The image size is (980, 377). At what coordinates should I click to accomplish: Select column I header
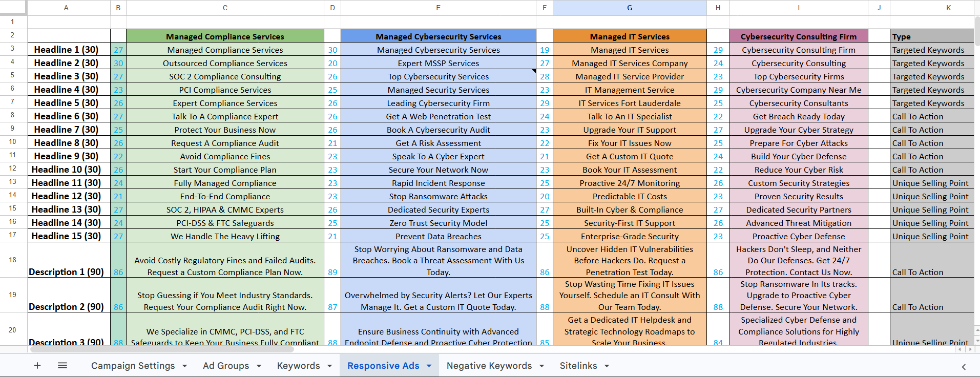799,8
